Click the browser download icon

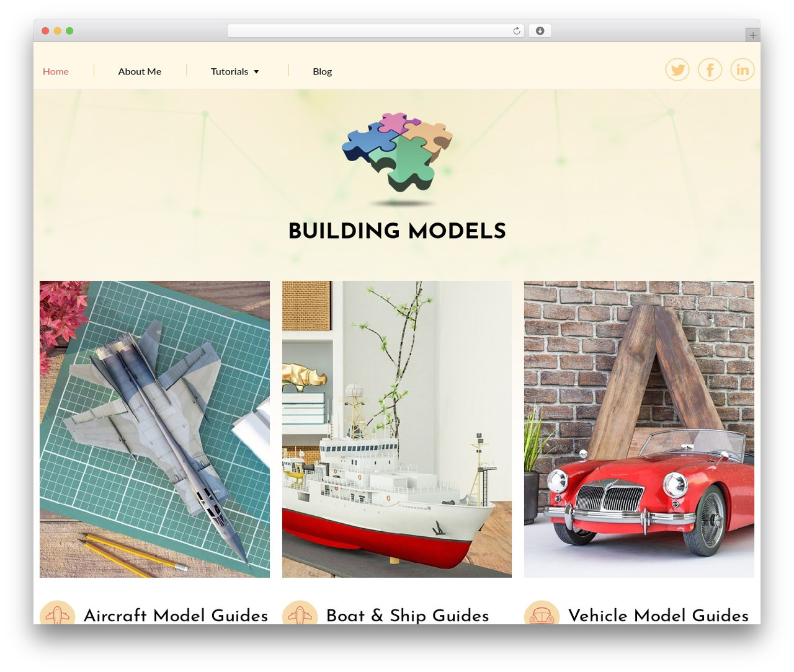coord(540,31)
